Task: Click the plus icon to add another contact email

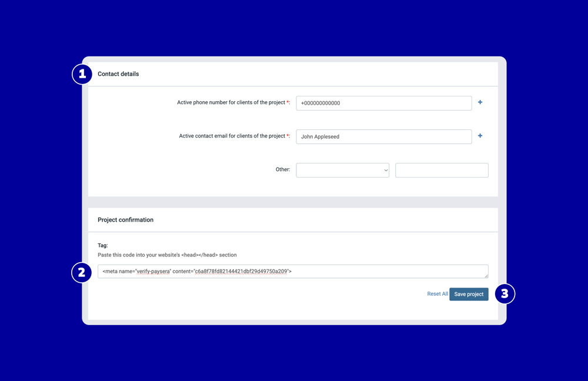Action: pos(479,136)
